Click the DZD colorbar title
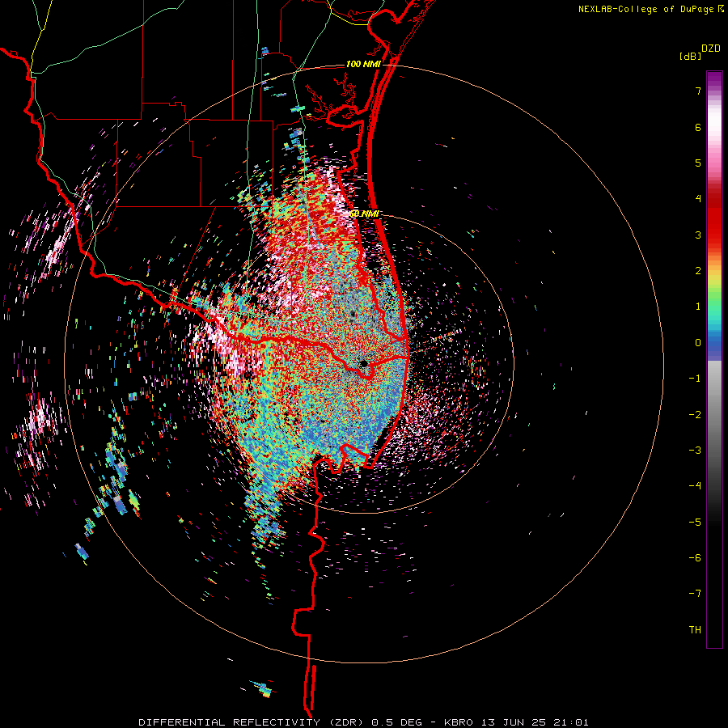The image size is (728, 728). tap(711, 49)
